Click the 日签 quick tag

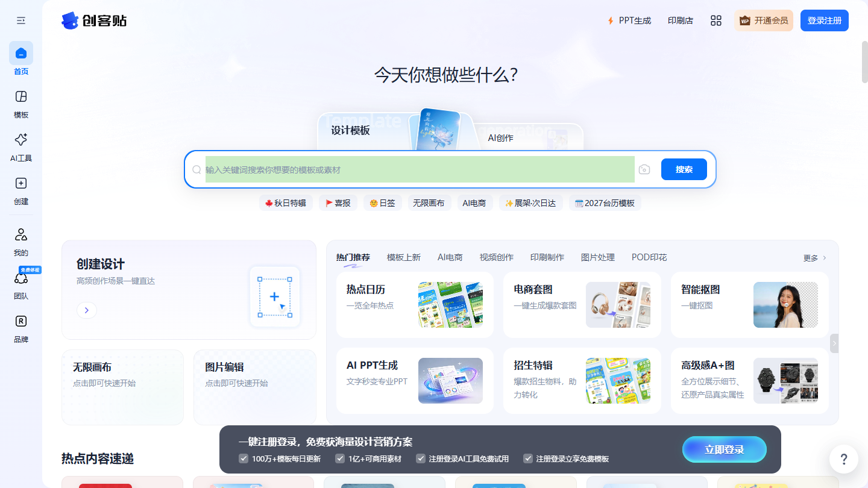click(382, 203)
